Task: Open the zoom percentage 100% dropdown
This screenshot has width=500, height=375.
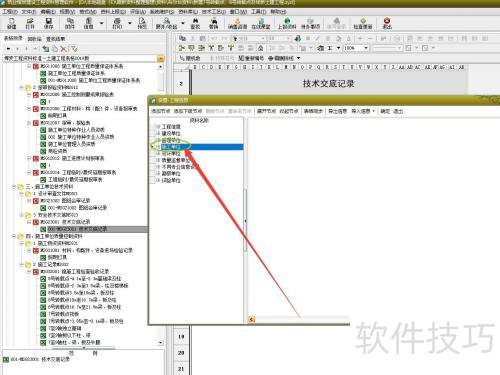Action: [366, 48]
